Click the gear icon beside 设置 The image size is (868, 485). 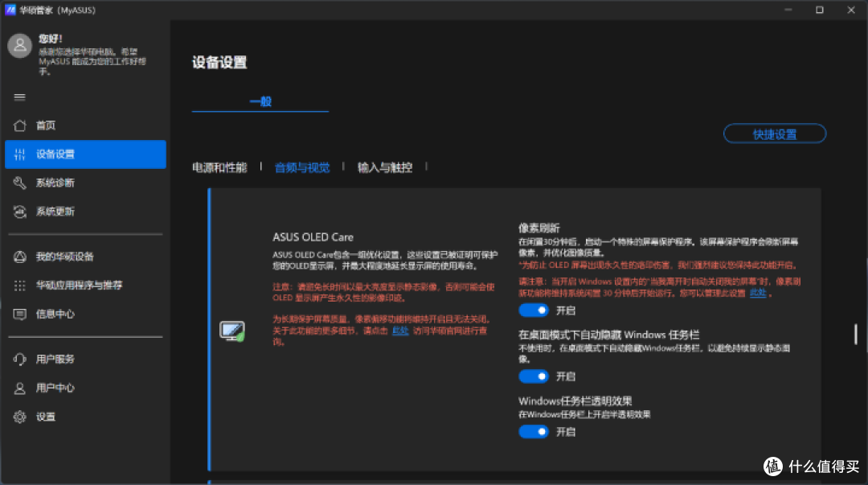tap(20, 417)
